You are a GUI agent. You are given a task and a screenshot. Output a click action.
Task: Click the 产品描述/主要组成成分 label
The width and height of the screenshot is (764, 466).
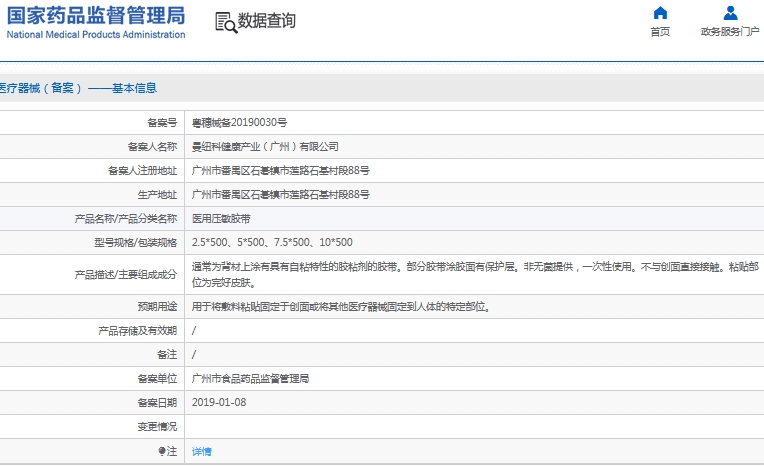point(126,275)
